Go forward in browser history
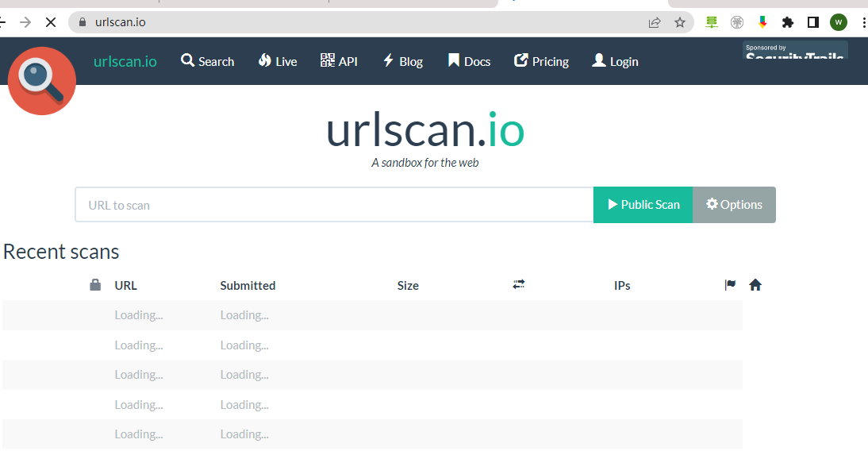 pos(25,22)
